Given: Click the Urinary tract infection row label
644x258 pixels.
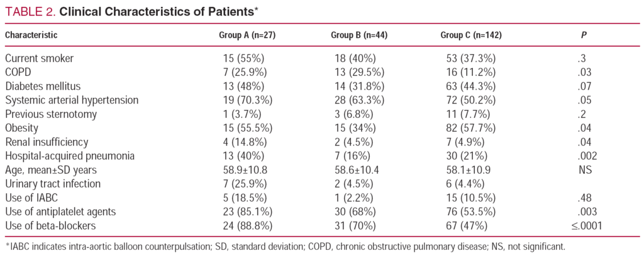Looking at the screenshot, I should pos(54,183).
